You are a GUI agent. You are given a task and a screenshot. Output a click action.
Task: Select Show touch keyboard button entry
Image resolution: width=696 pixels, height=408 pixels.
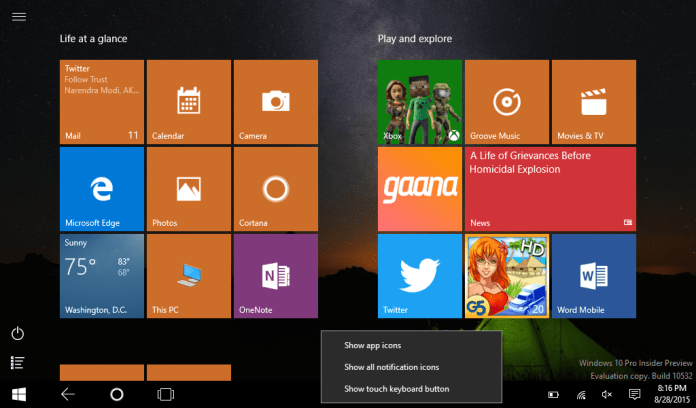(411, 389)
